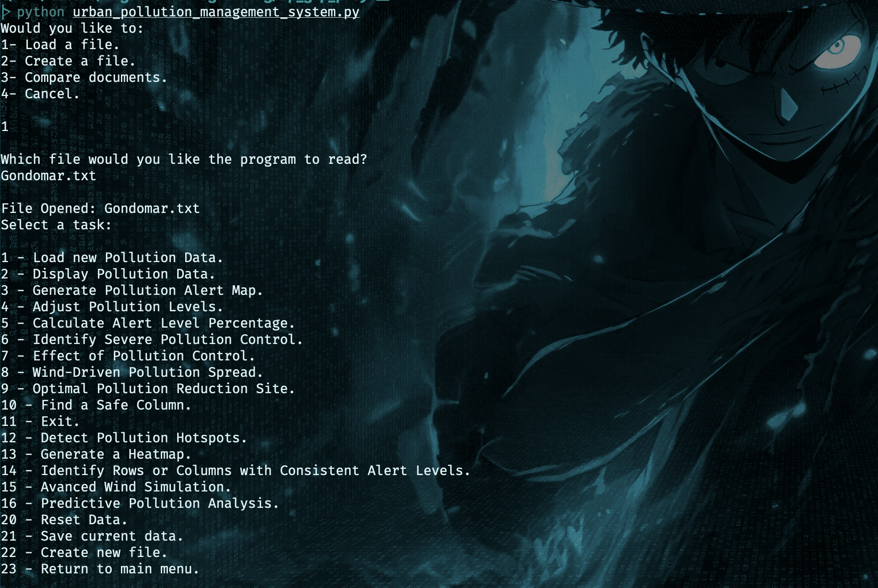Click the 'Create a file.' menu line
Viewport: 878px width, 588px height.
point(68,61)
